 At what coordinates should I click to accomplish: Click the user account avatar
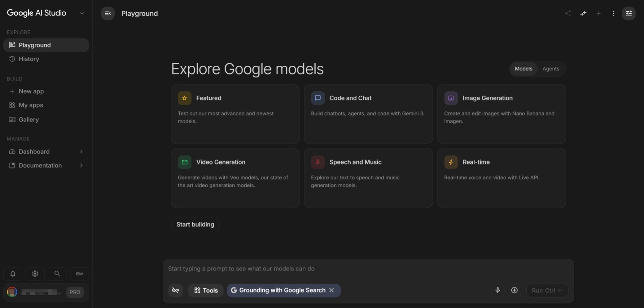click(12, 292)
